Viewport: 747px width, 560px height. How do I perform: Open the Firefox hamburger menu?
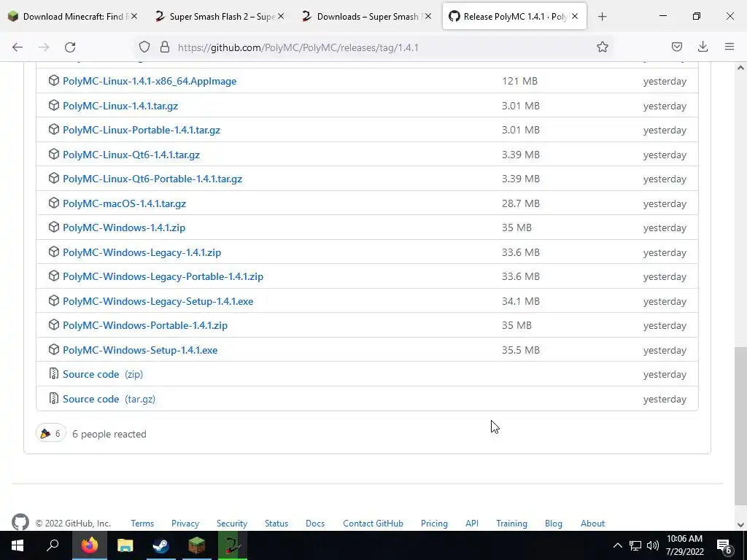pos(729,47)
